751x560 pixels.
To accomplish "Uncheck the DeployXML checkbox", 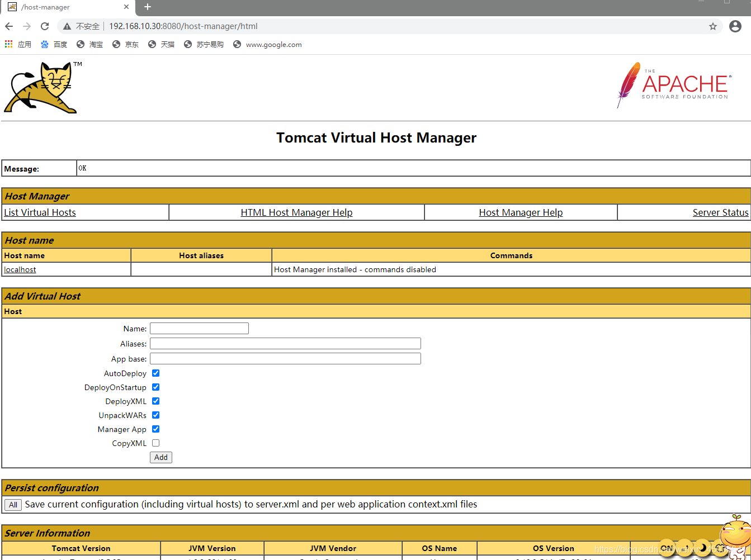I will tap(156, 401).
